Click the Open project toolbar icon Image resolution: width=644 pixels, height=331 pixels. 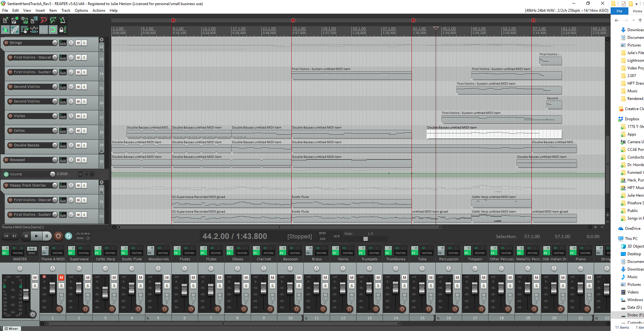[15, 20]
